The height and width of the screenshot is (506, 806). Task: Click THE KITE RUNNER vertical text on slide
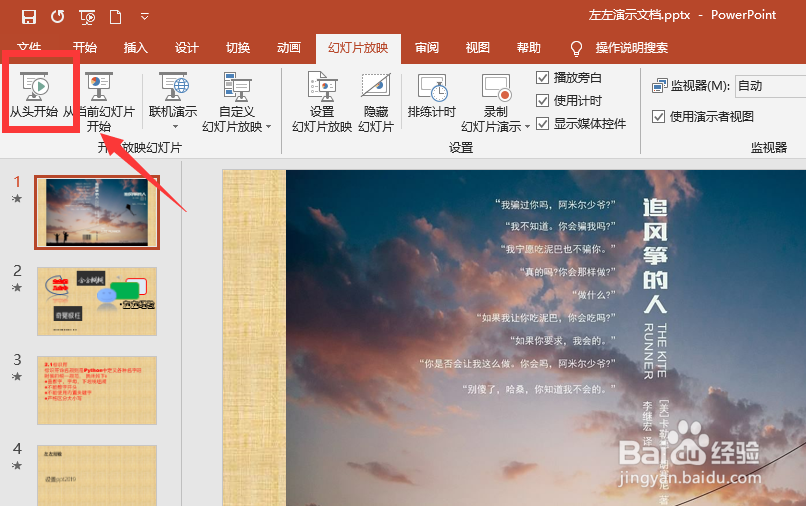(x=655, y=352)
